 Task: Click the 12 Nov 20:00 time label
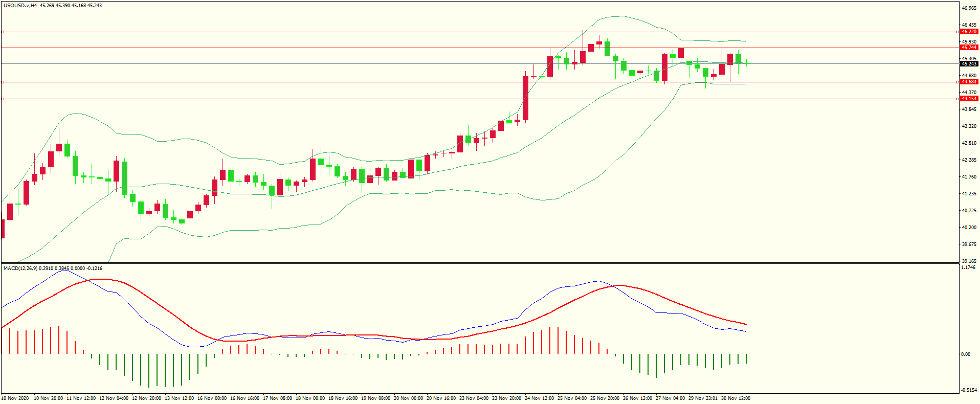pos(147,398)
